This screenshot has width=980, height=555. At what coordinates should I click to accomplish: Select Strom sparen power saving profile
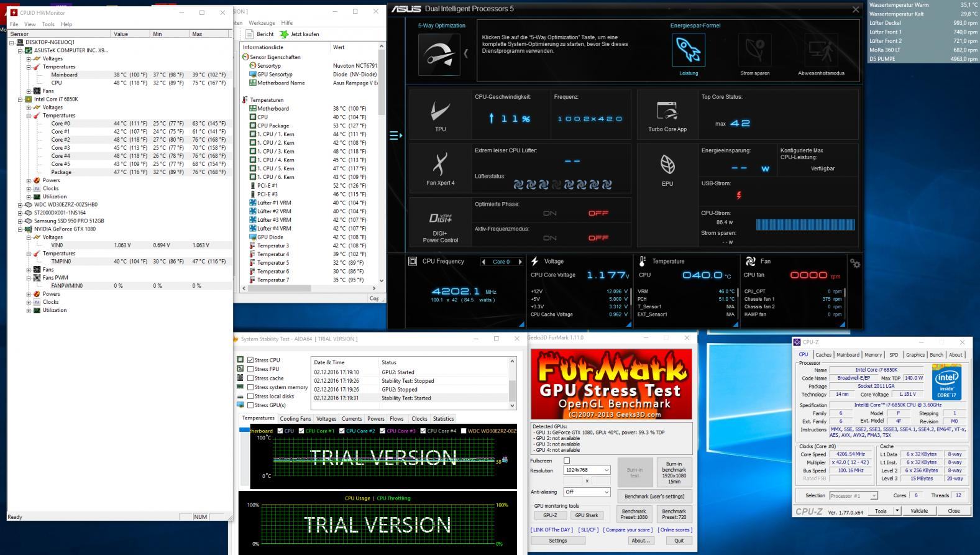[754, 50]
